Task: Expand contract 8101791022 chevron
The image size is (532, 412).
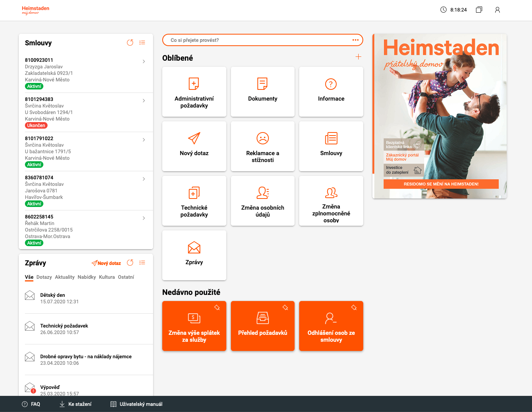Action: pos(144,140)
